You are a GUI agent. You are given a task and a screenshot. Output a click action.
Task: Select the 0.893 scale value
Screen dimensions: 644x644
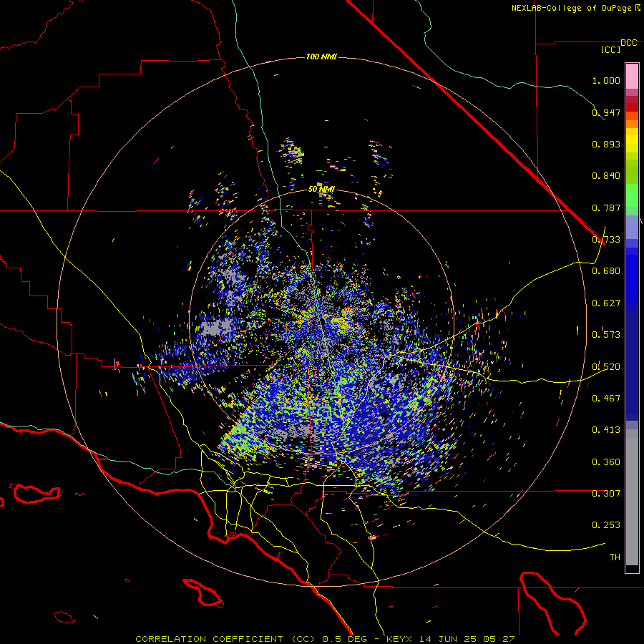pyautogui.click(x=606, y=144)
